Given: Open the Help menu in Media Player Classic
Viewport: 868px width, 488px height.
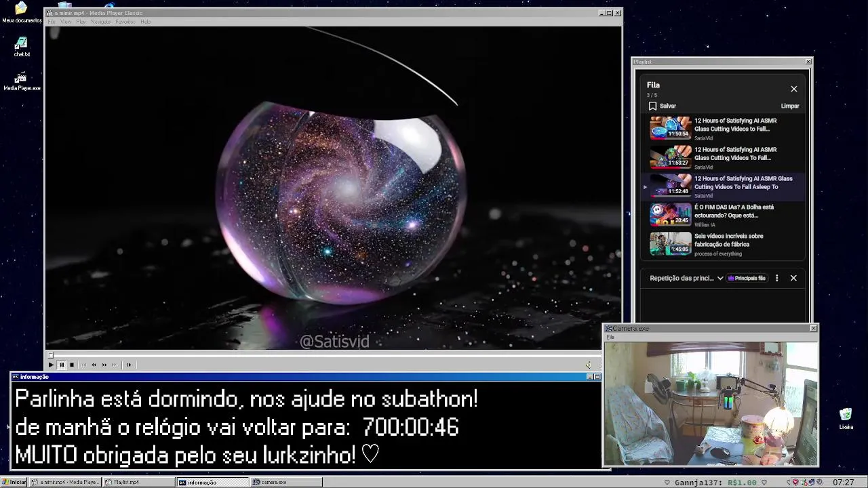Looking at the screenshot, I should point(145,22).
